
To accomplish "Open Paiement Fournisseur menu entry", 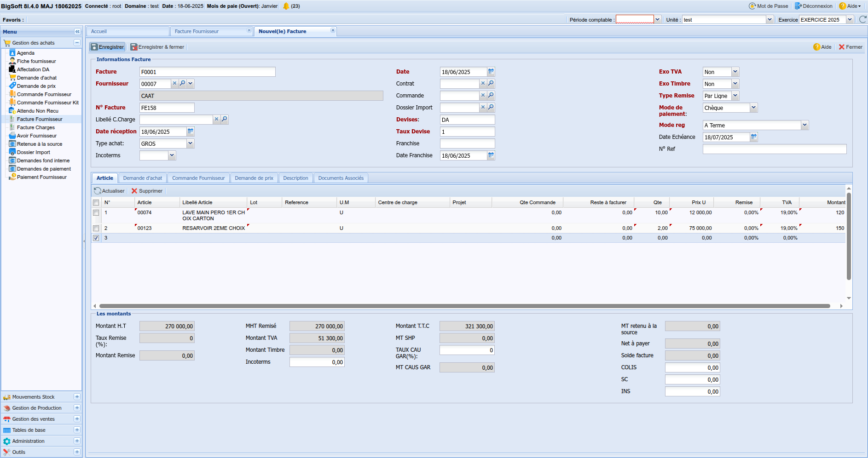I will point(41,177).
